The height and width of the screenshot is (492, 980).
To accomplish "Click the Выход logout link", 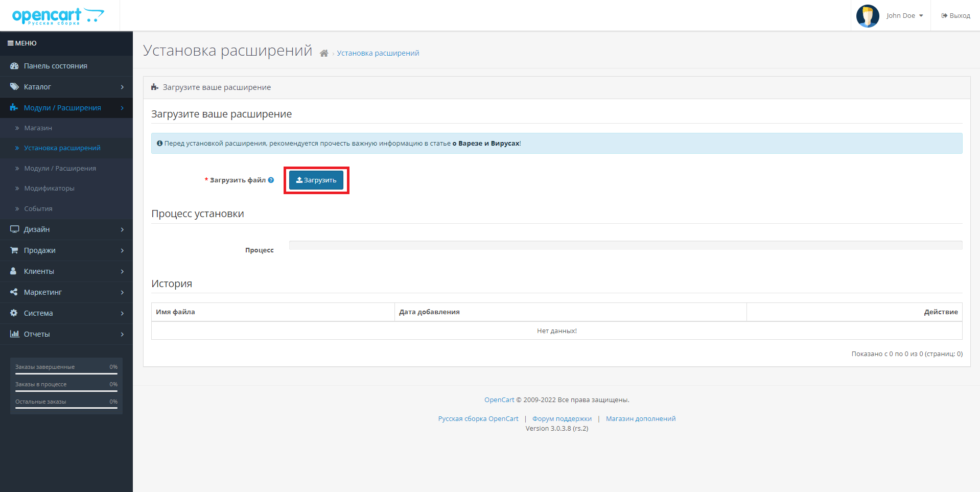I will click(x=955, y=16).
